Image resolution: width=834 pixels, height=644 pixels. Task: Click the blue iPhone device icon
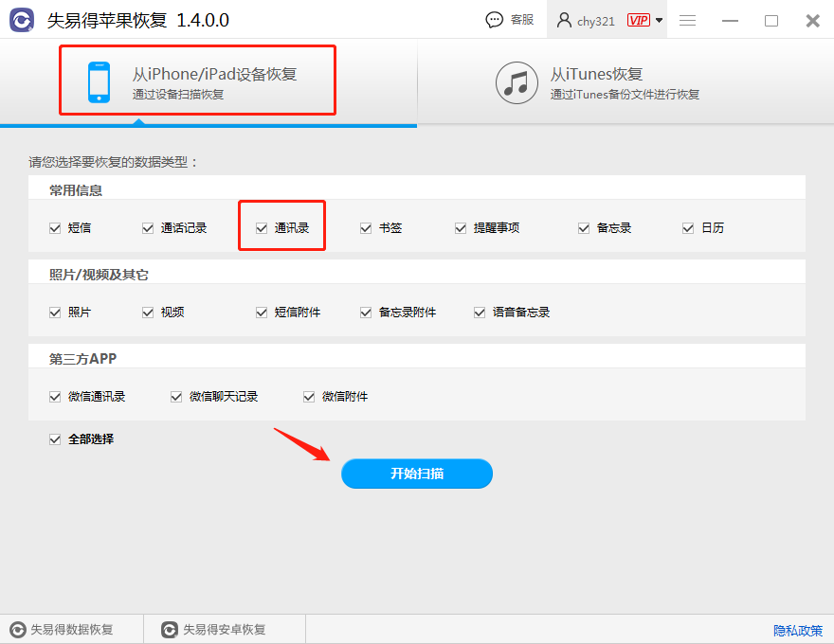point(99,82)
